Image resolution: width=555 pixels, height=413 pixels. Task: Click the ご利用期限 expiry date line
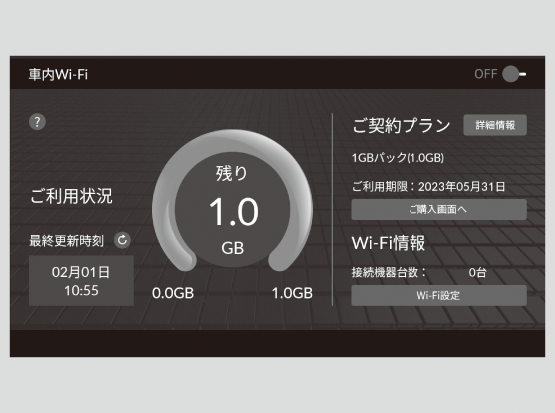tap(428, 187)
